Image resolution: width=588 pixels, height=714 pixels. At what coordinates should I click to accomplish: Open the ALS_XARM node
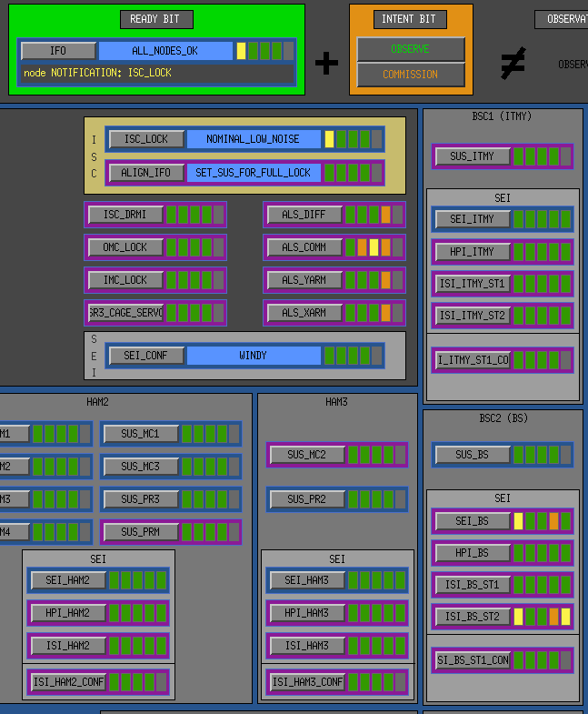[x=304, y=313]
